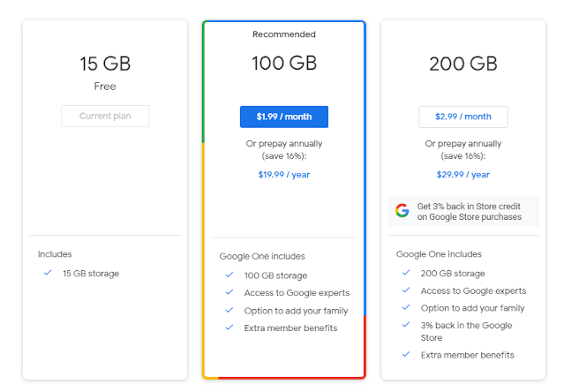This screenshot has width=564, height=392.
Task: Click the checkmark next to Option to add your family in the 200 GB plan
Action: coord(406,308)
